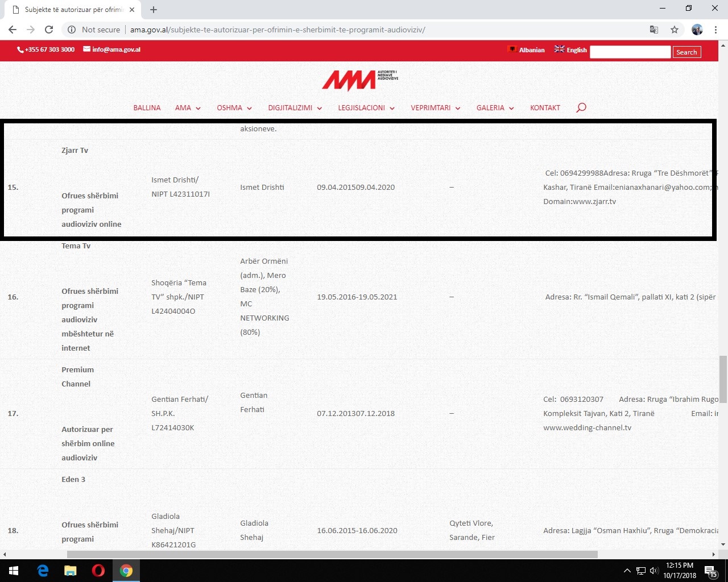
Task: Click the browser forward arrow
Action: [x=31, y=30]
